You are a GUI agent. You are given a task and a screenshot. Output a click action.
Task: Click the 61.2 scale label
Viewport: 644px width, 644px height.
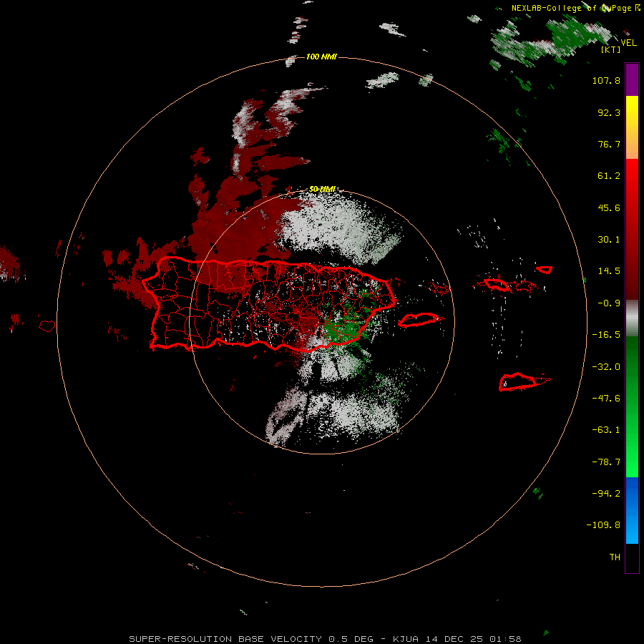[x=609, y=176]
